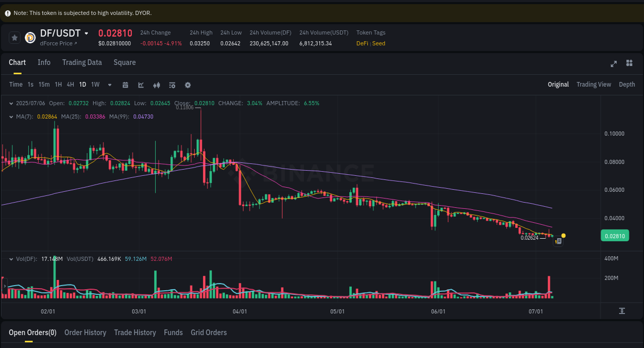Screen dimensions: 644x348
Task: Open the chart settings gear icon
Action: tap(188, 85)
